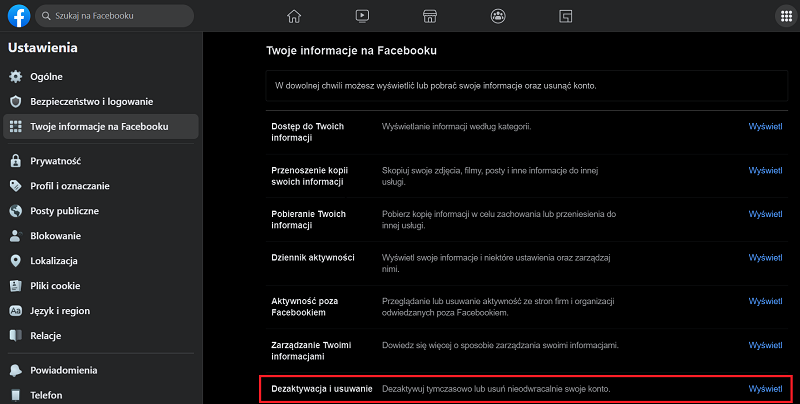Open the nine-dot menu grid icon

786,16
